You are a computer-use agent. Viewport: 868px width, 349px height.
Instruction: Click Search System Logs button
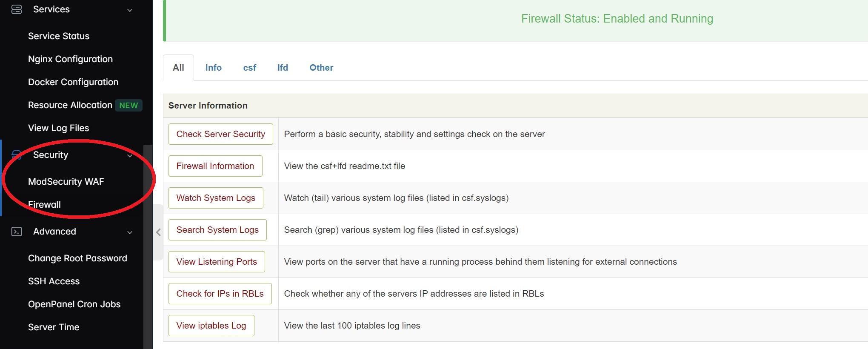pyautogui.click(x=217, y=230)
